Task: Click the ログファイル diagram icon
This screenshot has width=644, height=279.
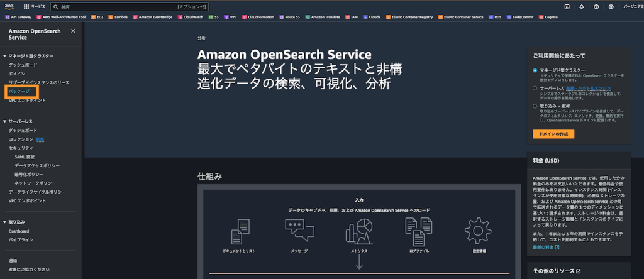Action: point(419,232)
